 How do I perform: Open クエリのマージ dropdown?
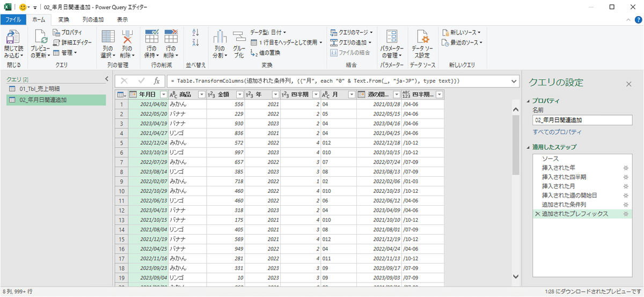pos(352,32)
